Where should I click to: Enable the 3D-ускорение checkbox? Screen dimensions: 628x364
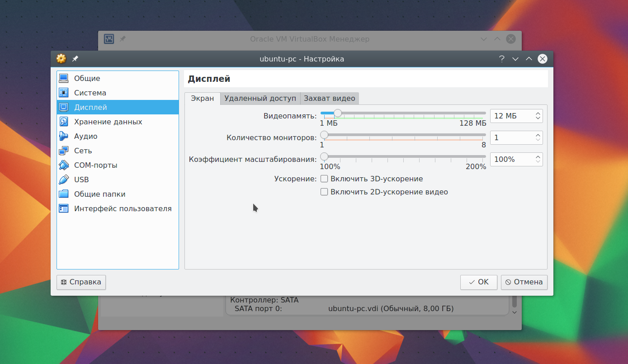coord(324,179)
